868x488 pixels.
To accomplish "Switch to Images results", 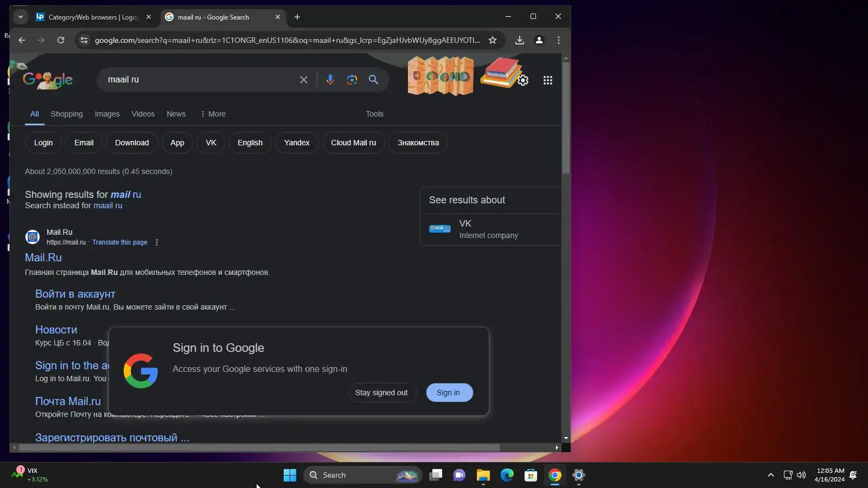I will click(x=107, y=114).
